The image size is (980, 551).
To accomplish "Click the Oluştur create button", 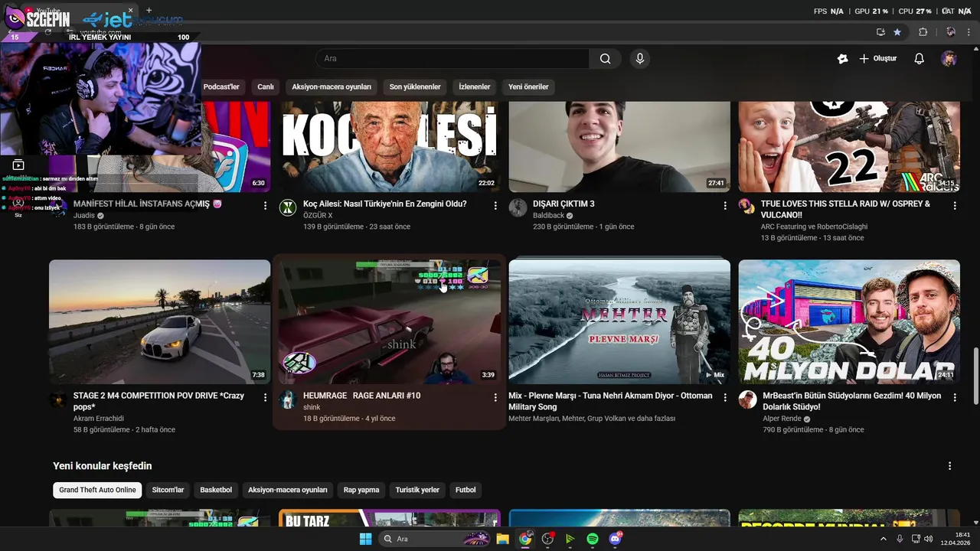I will [x=877, y=59].
